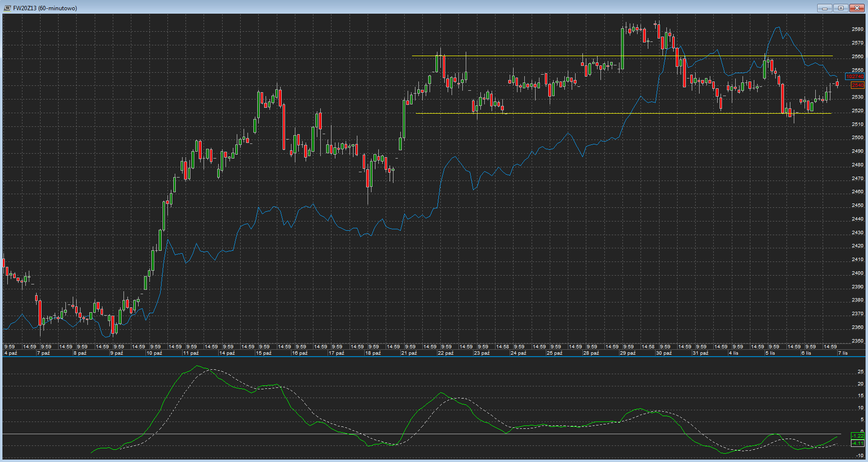Viewport: 868px width, 462px height.
Task: Click the white-boxed -4.11 signal value label
Action: pyautogui.click(x=857, y=443)
